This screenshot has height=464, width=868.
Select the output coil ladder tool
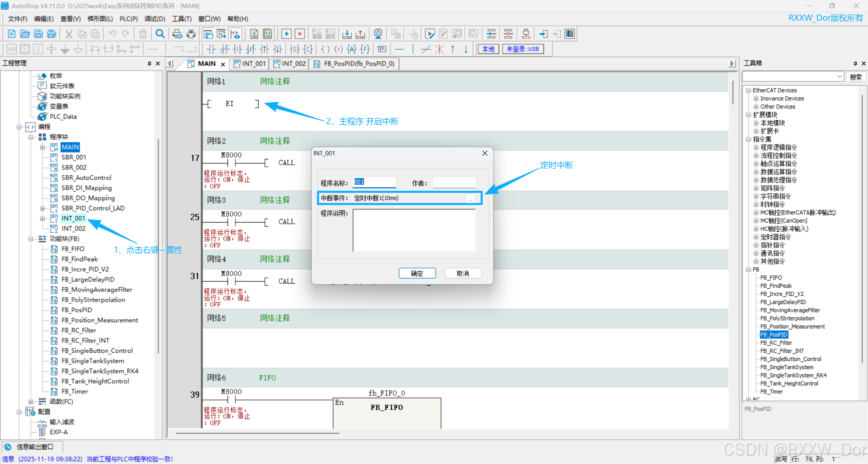click(325, 49)
